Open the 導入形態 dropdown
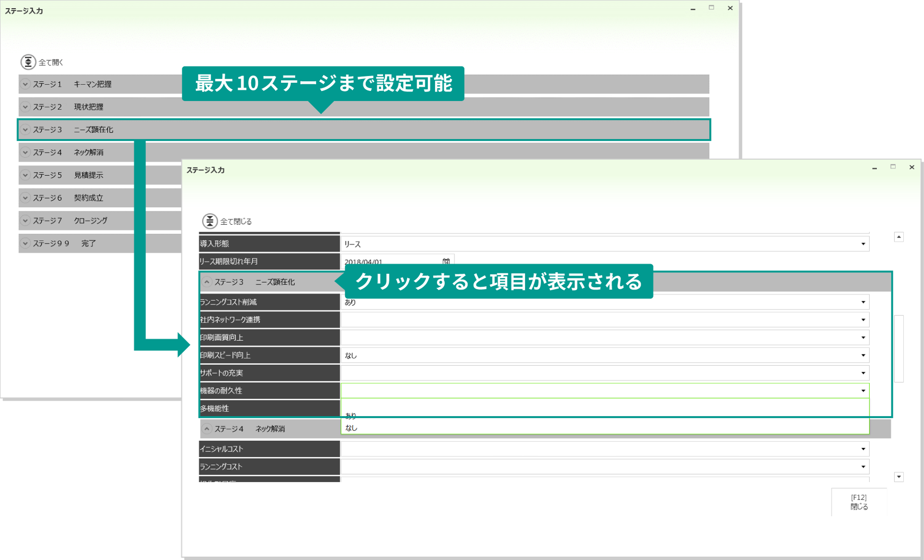The width and height of the screenshot is (924, 560). coord(863,243)
